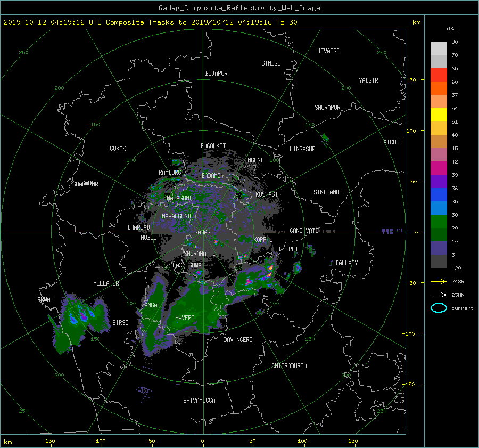Click the BAGALKOT city label
Viewport: 479px width, 448px height.
coord(213,146)
